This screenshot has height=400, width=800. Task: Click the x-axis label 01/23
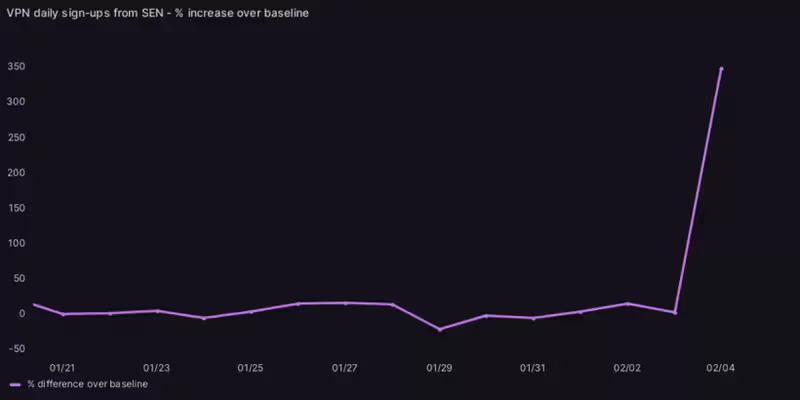tap(157, 368)
